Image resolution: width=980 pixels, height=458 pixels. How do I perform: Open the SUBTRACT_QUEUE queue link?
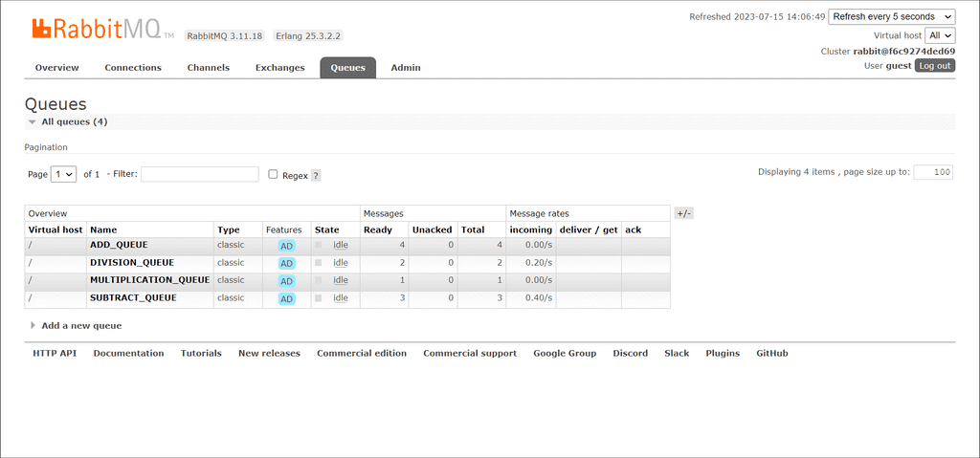pos(133,298)
